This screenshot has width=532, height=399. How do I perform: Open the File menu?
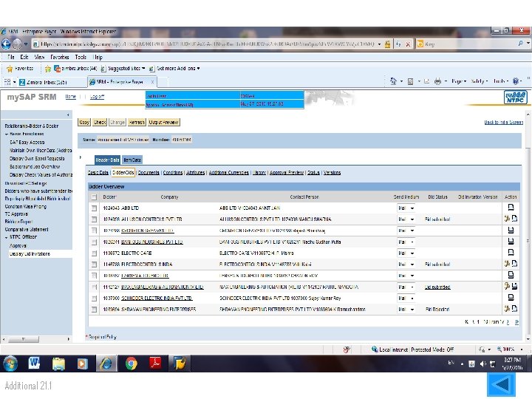click(11, 57)
